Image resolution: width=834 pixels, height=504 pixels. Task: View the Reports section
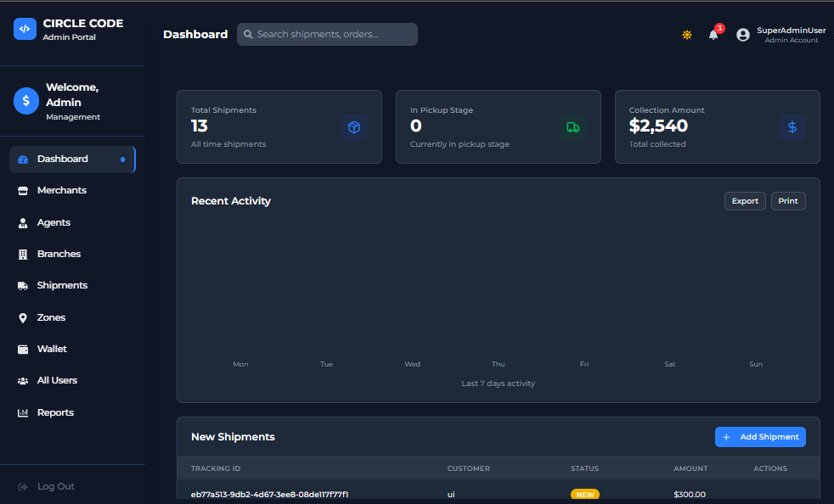[x=55, y=412]
